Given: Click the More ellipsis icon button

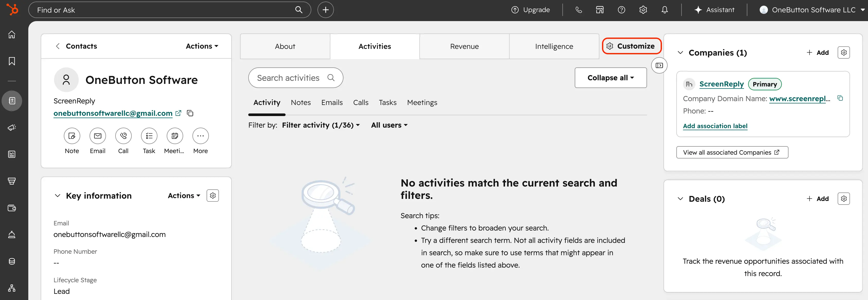Looking at the screenshot, I should pos(200,136).
